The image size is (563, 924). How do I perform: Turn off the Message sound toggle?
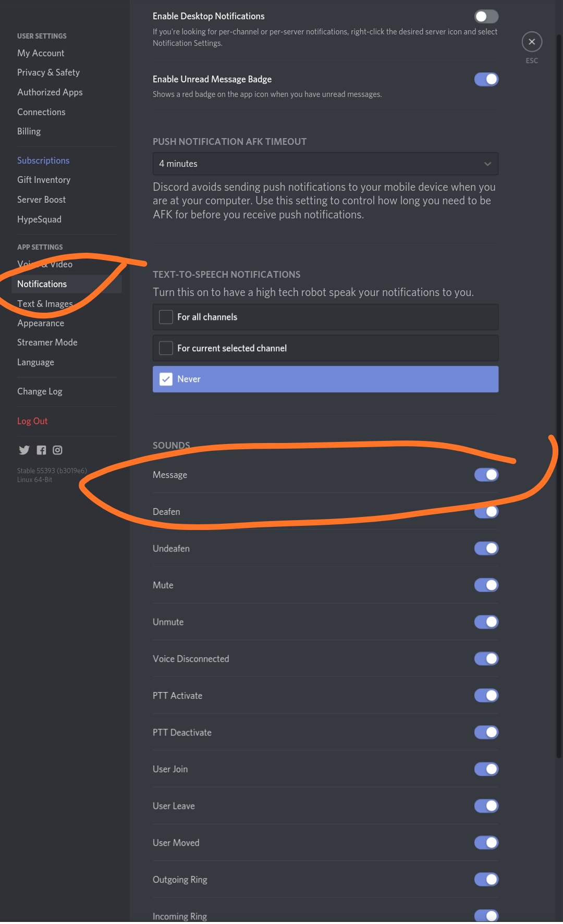pos(486,475)
